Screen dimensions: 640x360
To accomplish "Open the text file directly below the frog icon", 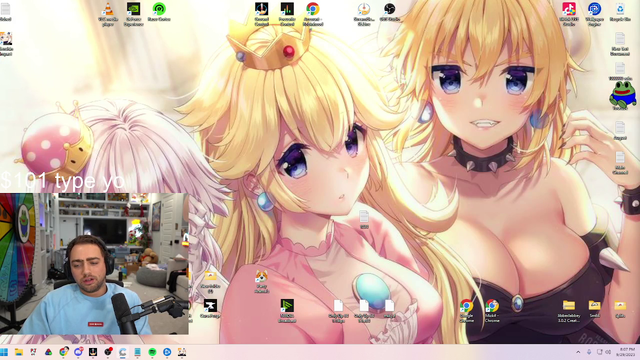I will tap(620, 131).
